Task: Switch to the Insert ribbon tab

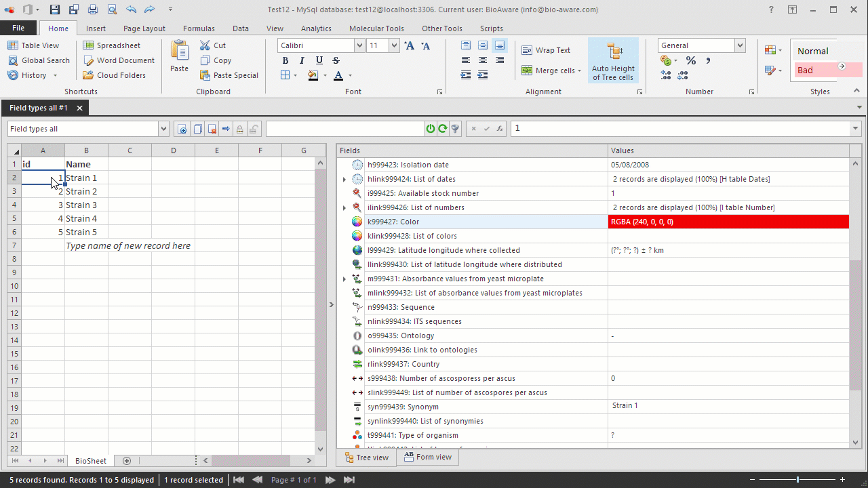Action: point(96,28)
